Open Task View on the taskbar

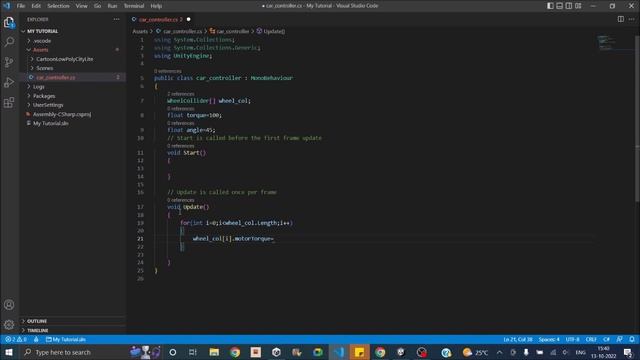pyautogui.click(x=193, y=352)
